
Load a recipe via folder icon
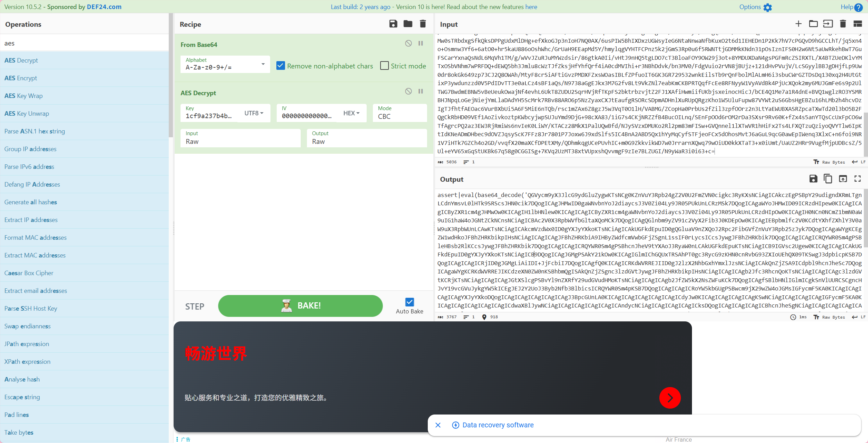tap(408, 24)
